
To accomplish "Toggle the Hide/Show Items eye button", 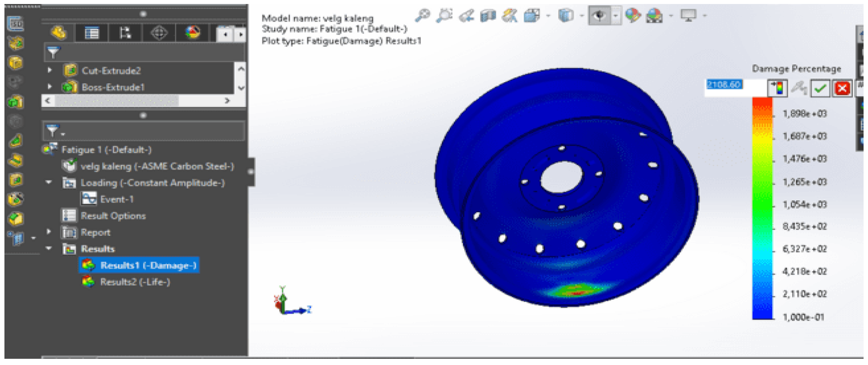I will tap(600, 16).
